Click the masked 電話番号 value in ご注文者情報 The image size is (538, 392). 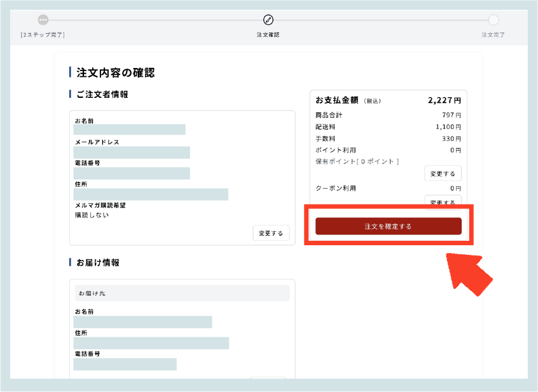pos(132,173)
